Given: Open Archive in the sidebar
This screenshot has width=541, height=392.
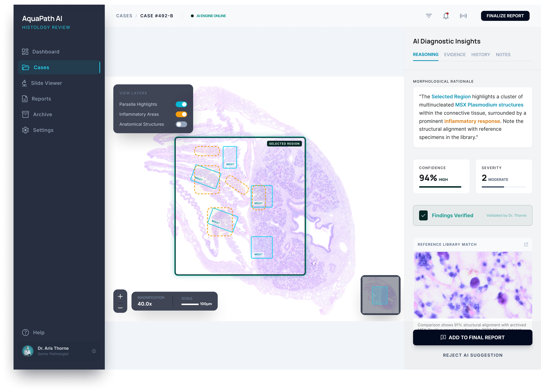Looking at the screenshot, I should (x=59, y=114).
